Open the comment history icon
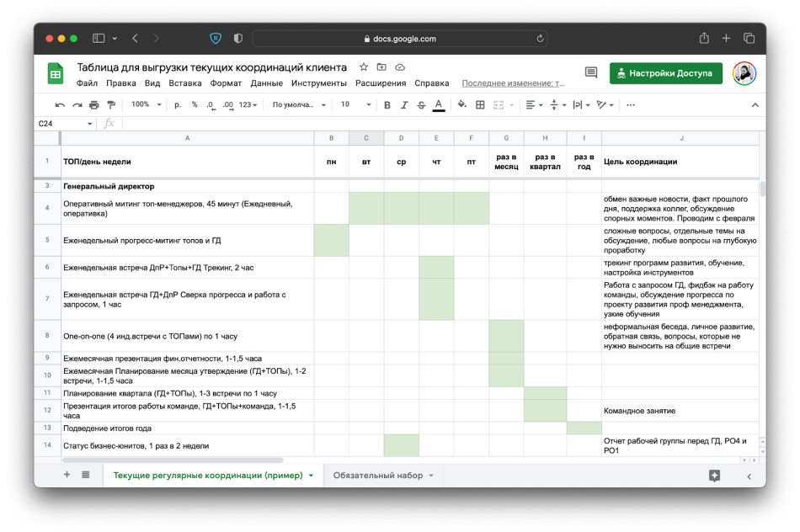The image size is (800, 532). pos(591,73)
